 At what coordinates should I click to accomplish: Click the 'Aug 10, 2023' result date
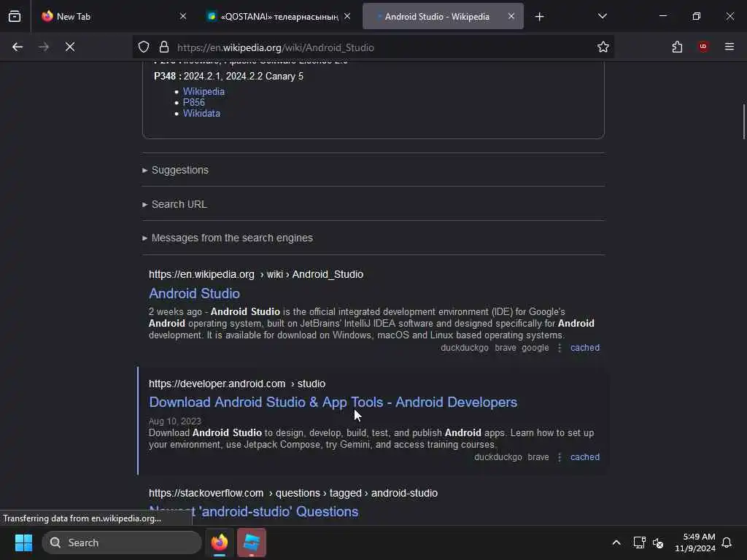[x=175, y=421]
